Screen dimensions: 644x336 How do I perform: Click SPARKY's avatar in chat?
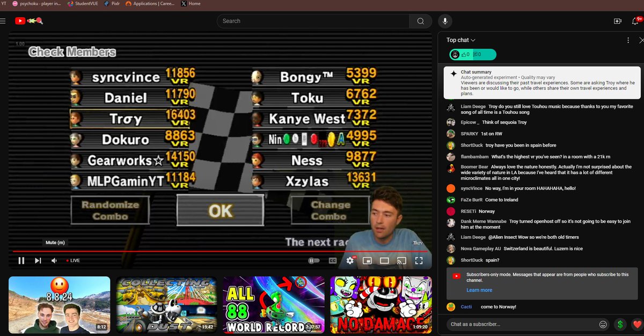pyautogui.click(x=451, y=134)
